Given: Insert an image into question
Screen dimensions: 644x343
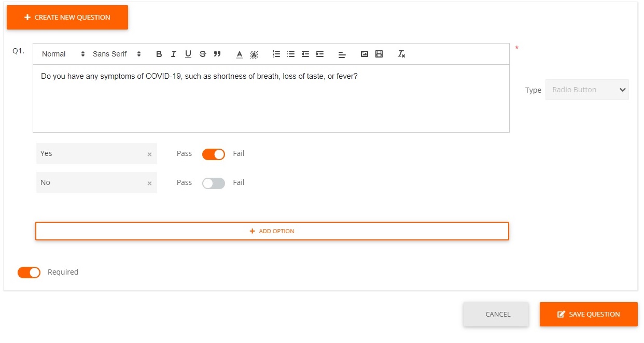Looking at the screenshot, I should click(365, 54).
